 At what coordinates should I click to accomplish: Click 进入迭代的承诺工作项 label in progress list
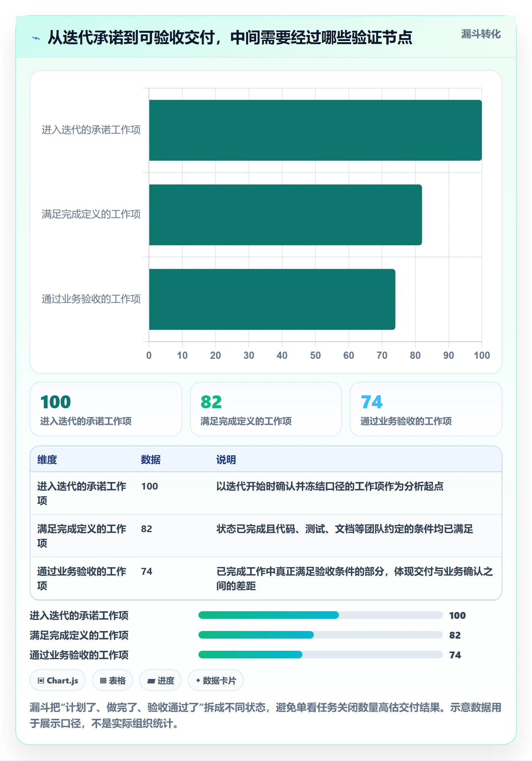[x=79, y=615]
